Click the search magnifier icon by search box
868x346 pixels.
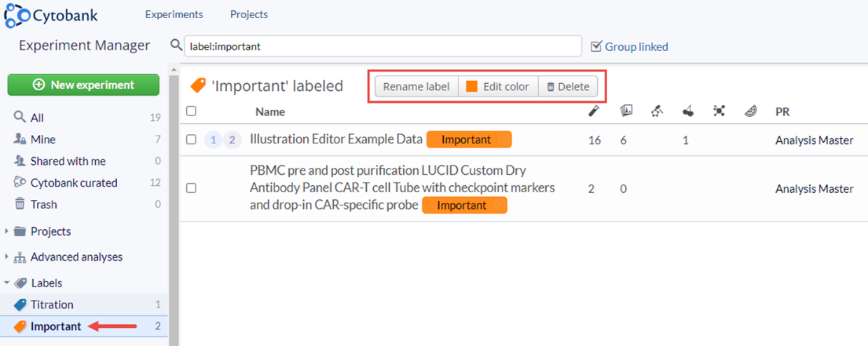point(176,45)
